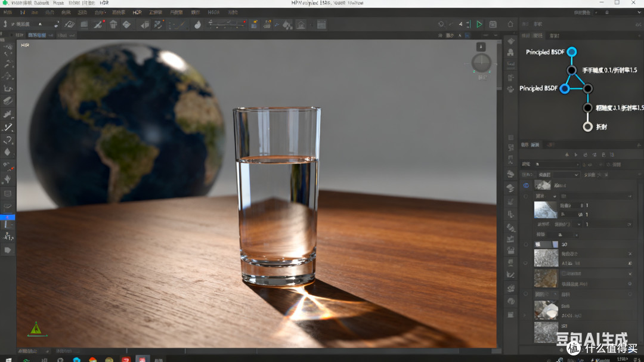Select the blue highlighted tool in left column

(7, 217)
